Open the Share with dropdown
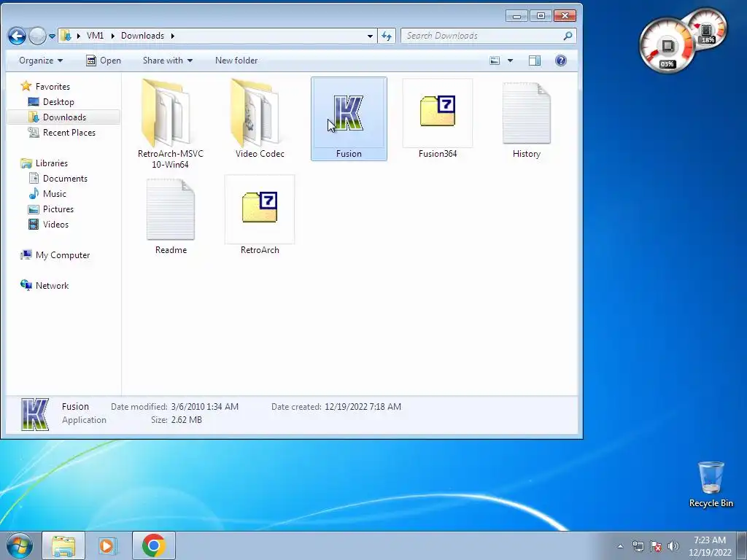The image size is (747, 560). [168, 61]
